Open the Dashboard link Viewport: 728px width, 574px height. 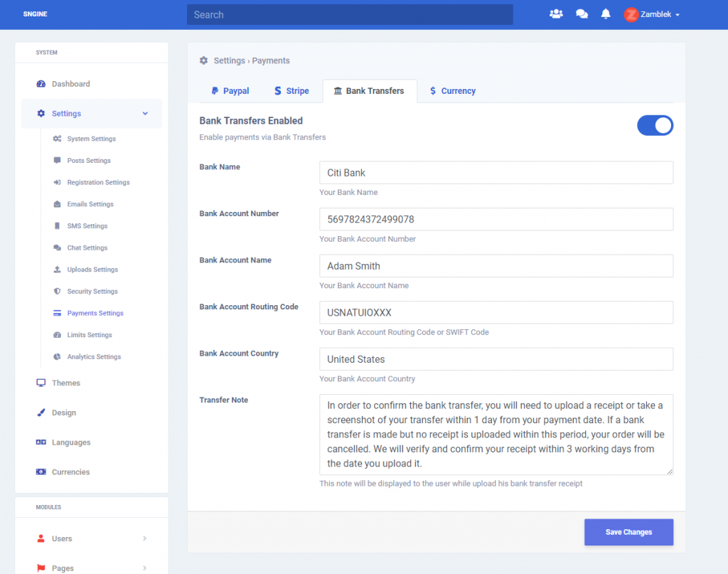pos(71,84)
